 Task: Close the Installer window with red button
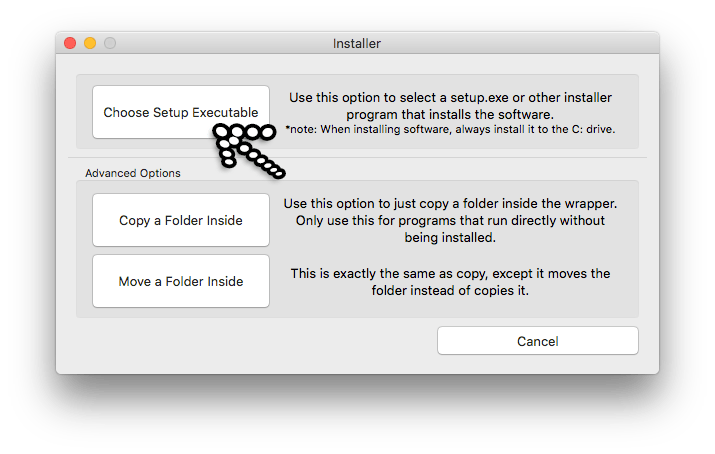(70, 43)
